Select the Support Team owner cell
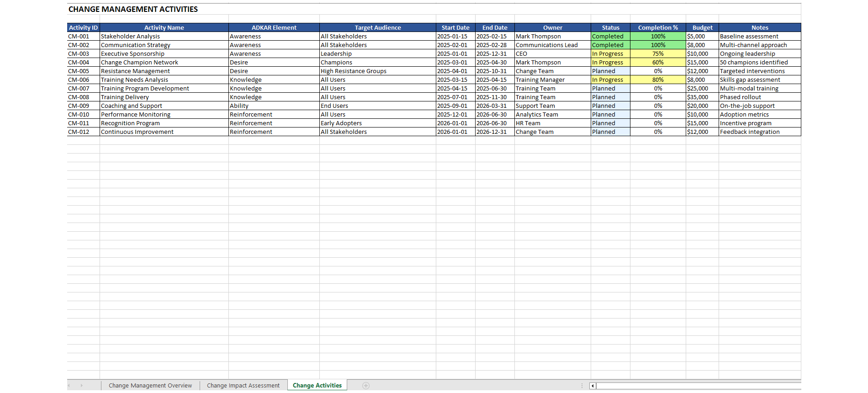868x393 pixels. point(553,106)
